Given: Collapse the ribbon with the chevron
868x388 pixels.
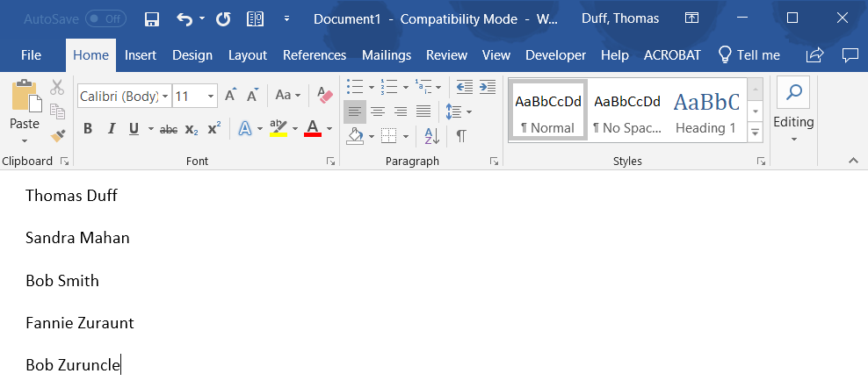Looking at the screenshot, I should pyautogui.click(x=853, y=161).
